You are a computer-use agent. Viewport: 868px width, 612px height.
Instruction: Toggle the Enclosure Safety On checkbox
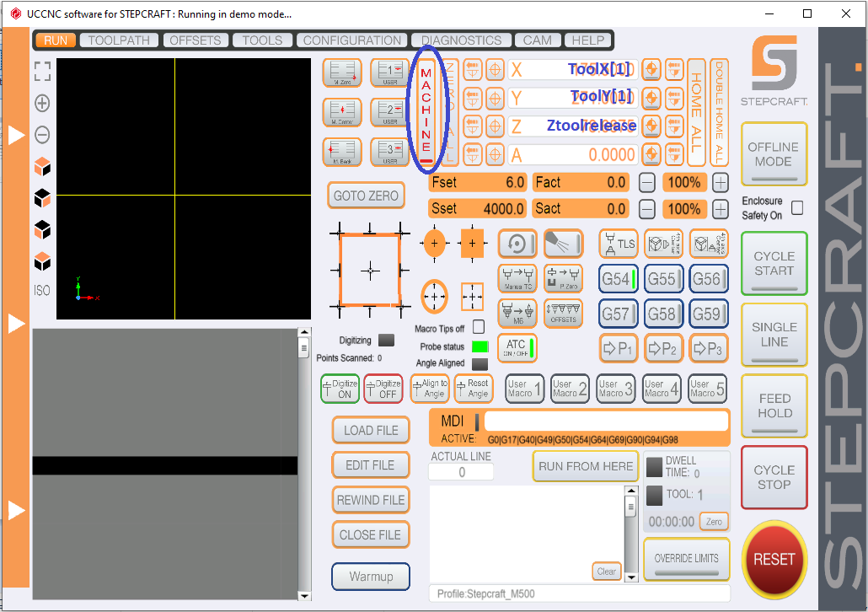[797, 207]
